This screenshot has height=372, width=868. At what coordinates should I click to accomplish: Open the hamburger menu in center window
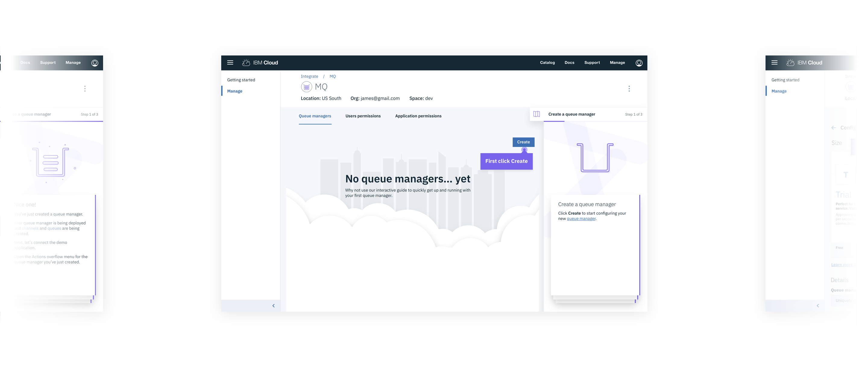pos(230,63)
